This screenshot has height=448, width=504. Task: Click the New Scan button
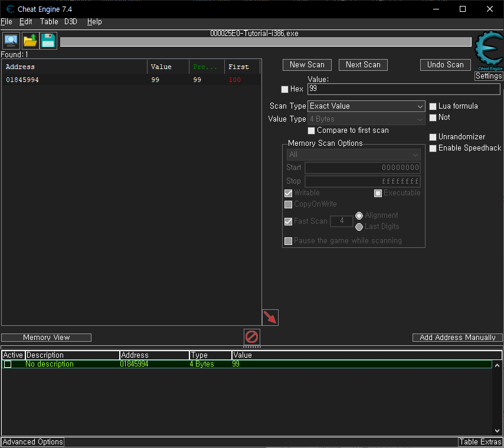tap(307, 65)
